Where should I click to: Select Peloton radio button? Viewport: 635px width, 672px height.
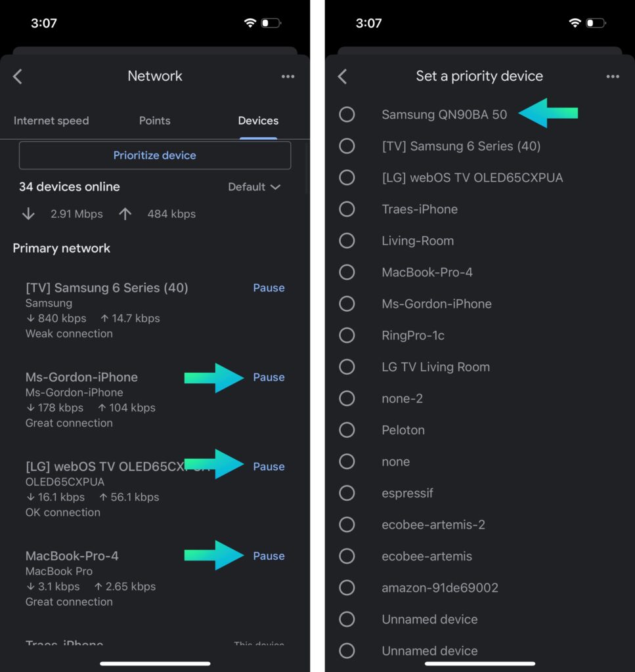(x=347, y=430)
